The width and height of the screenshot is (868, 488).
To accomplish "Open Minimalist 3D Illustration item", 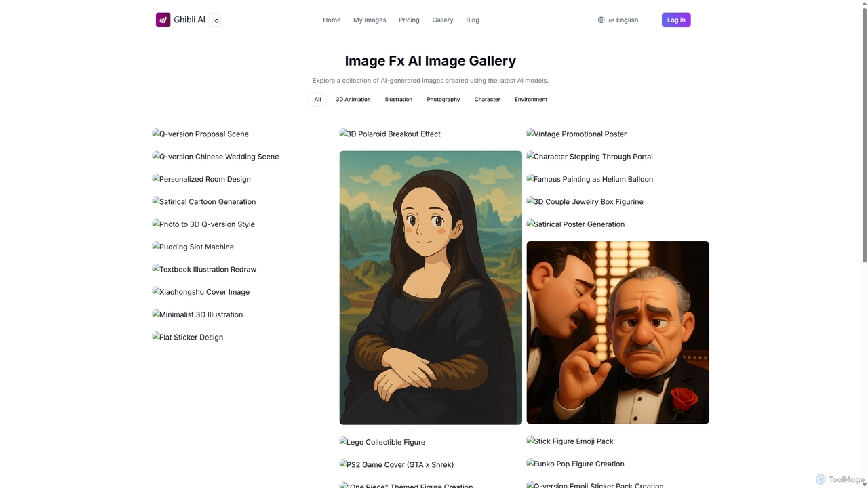I will pyautogui.click(x=197, y=314).
